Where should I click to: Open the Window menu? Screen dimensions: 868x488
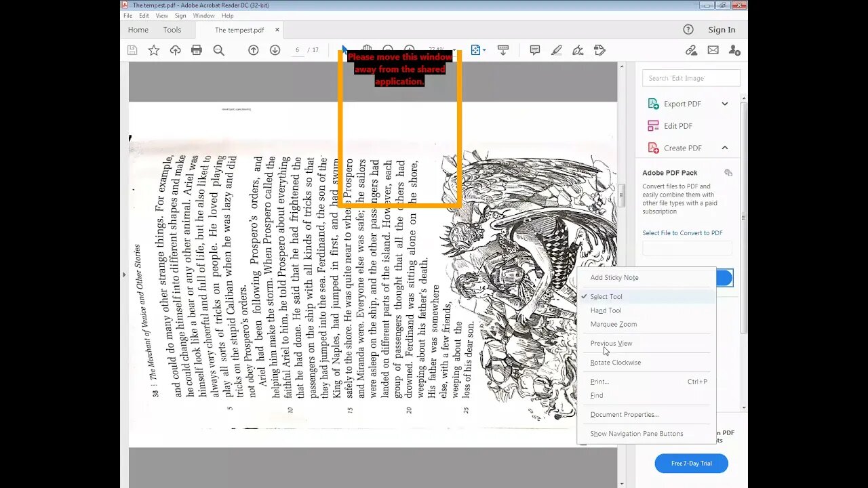[x=203, y=16]
